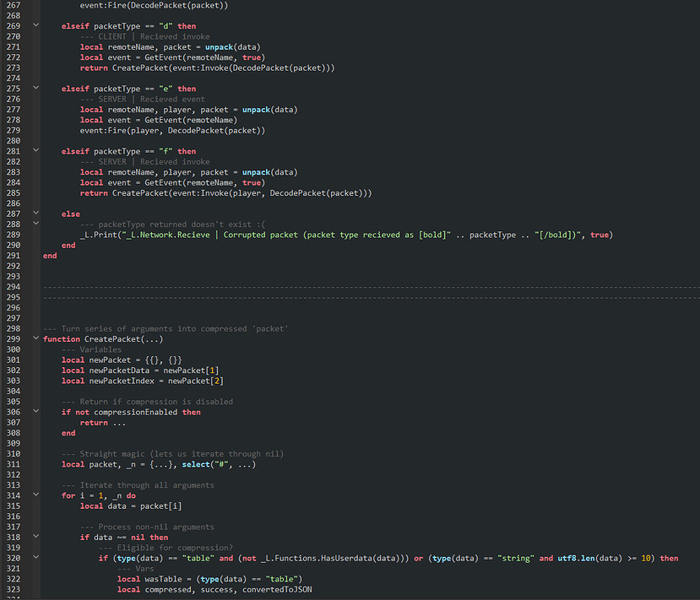Click 'wasTable' variable on line 322

click(x=163, y=579)
